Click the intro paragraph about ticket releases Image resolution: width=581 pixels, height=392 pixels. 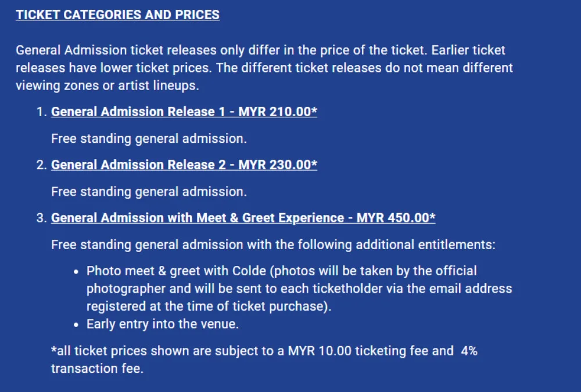point(264,68)
